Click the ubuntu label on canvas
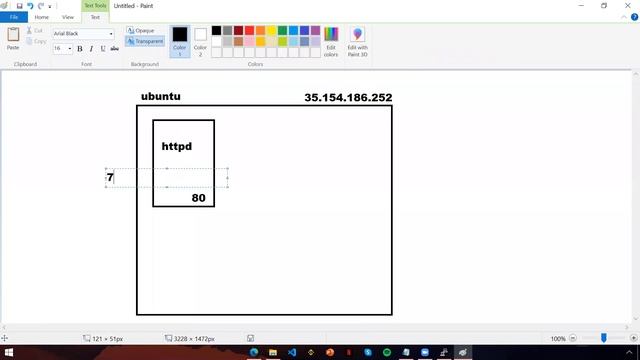This screenshot has height=360, width=640. (161, 97)
